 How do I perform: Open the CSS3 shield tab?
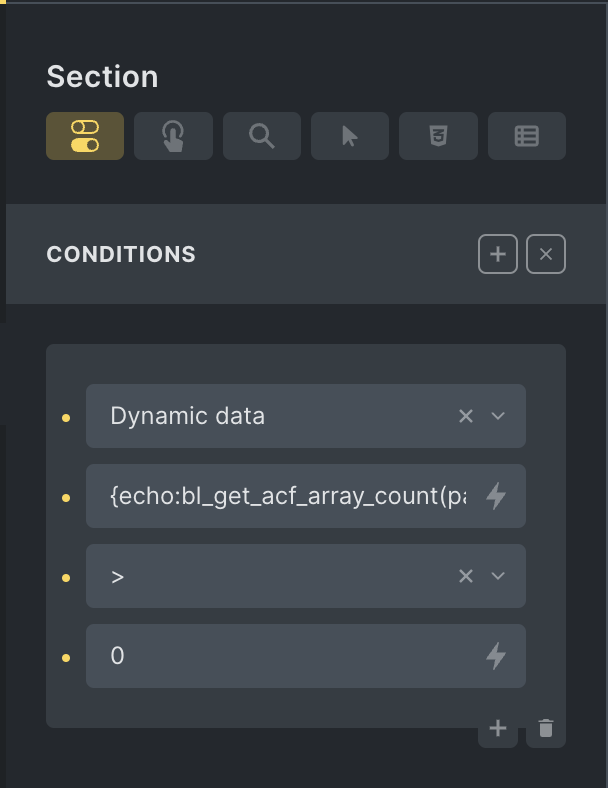point(438,136)
